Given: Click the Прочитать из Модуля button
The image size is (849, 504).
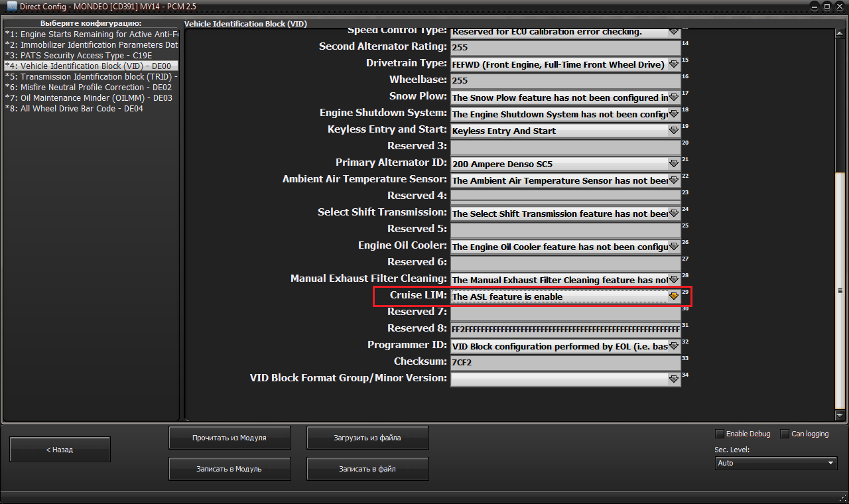Looking at the screenshot, I should (229, 438).
